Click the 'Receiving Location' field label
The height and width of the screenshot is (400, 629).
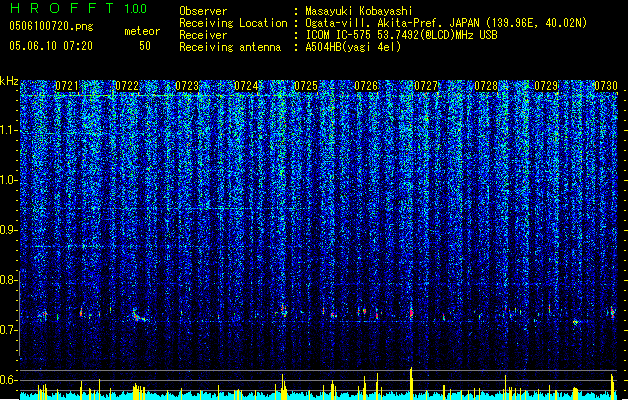[233, 23]
